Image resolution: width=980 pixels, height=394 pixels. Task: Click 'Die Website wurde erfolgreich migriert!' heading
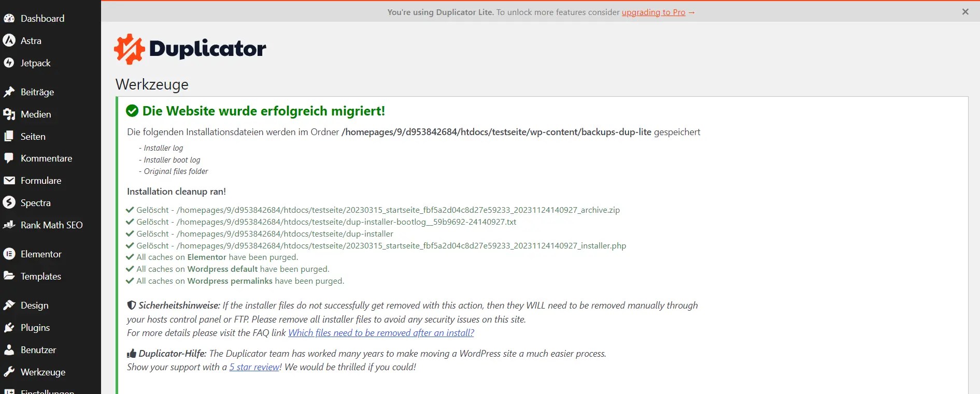(x=264, y=111)
